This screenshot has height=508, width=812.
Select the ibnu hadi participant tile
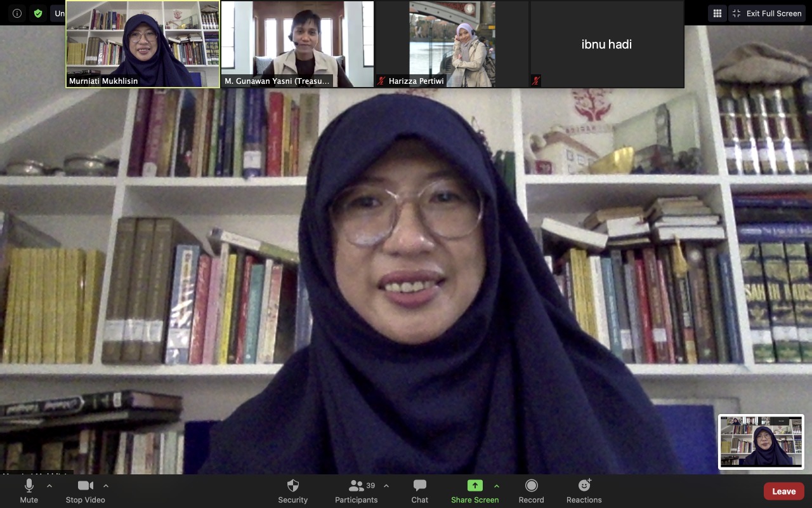tap(606, 44)
